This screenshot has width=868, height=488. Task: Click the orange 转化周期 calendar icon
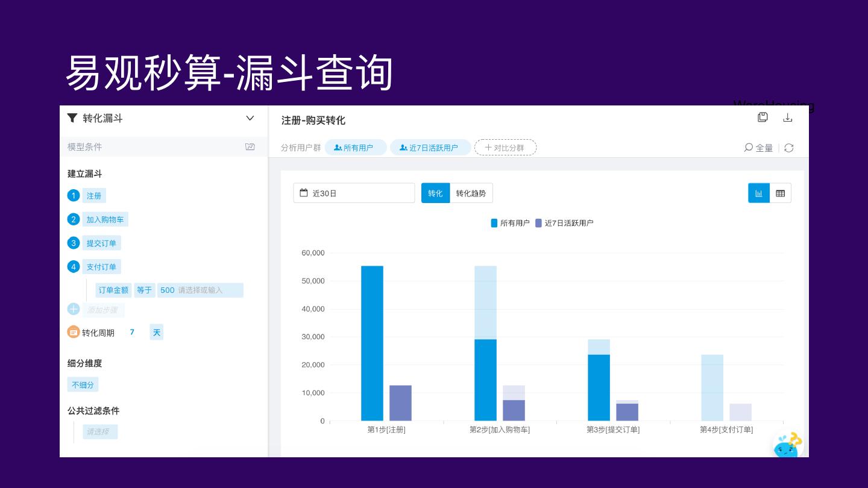74,332
